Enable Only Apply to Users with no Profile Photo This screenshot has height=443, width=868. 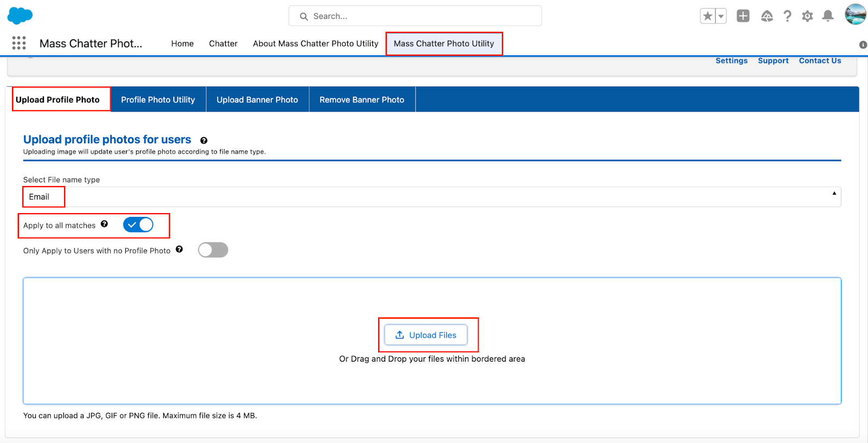[213, 250]
